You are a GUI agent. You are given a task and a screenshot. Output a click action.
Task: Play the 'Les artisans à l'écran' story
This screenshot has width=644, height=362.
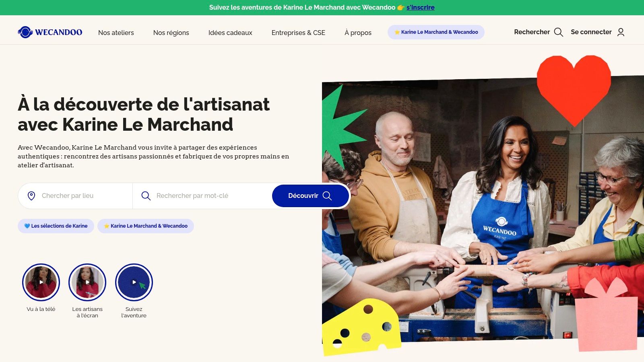coord(87,282)
